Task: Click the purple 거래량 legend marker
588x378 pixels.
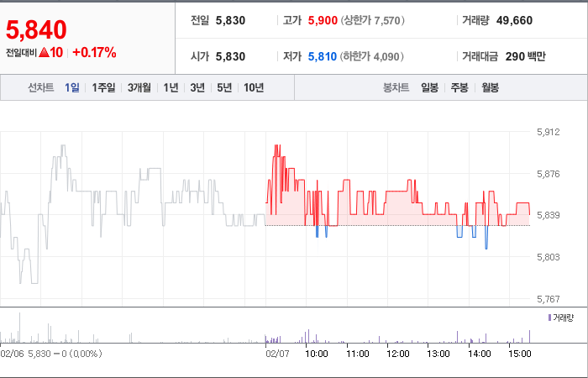Action: point(549,318)
